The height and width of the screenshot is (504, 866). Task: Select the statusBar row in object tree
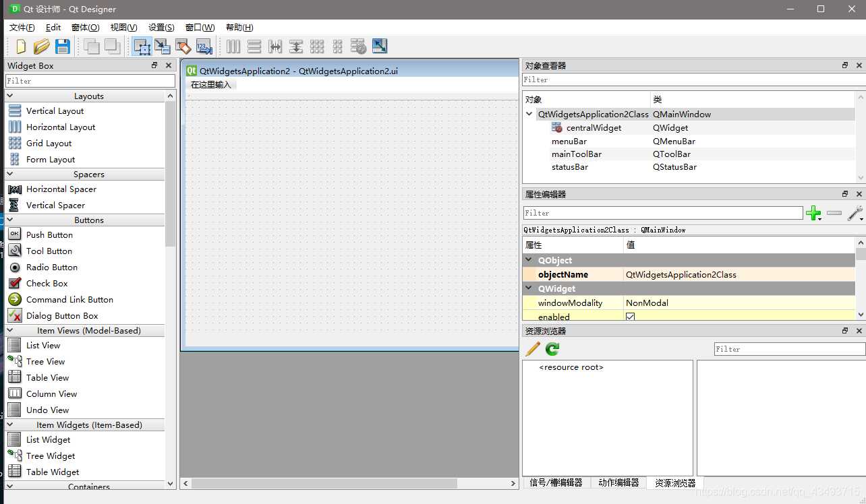pos(689,166)
